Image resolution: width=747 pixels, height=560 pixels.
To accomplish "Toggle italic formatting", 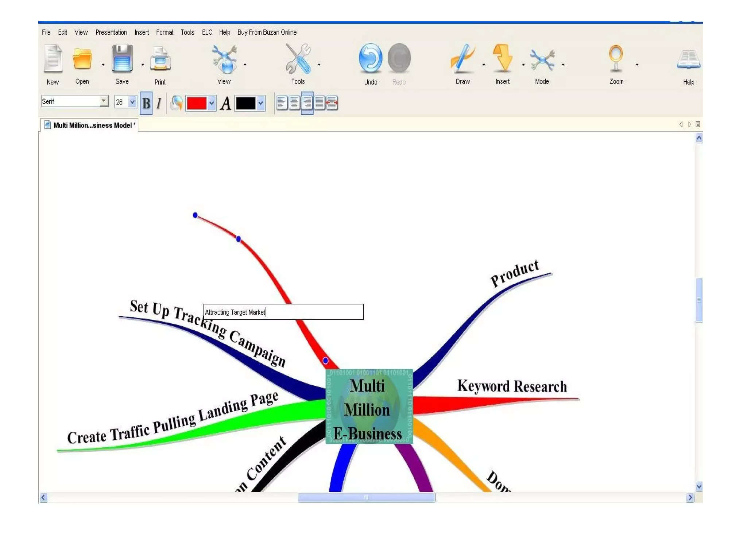I will point(159,104).
